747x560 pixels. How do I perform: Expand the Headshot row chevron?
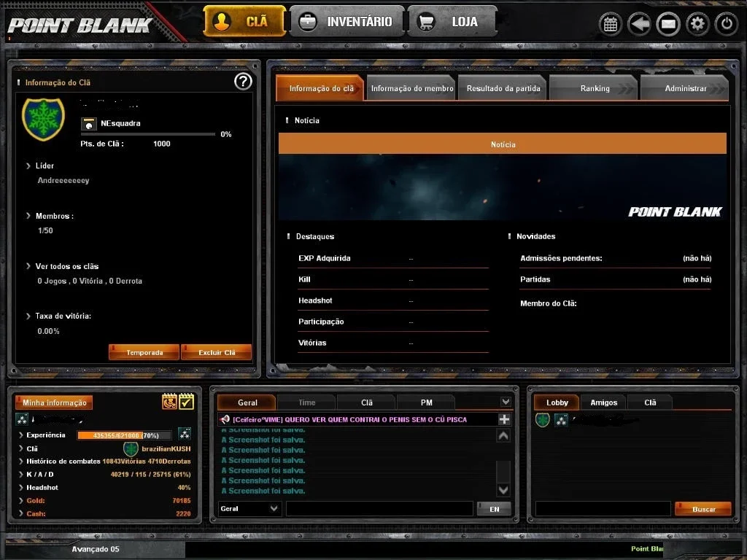21,487
